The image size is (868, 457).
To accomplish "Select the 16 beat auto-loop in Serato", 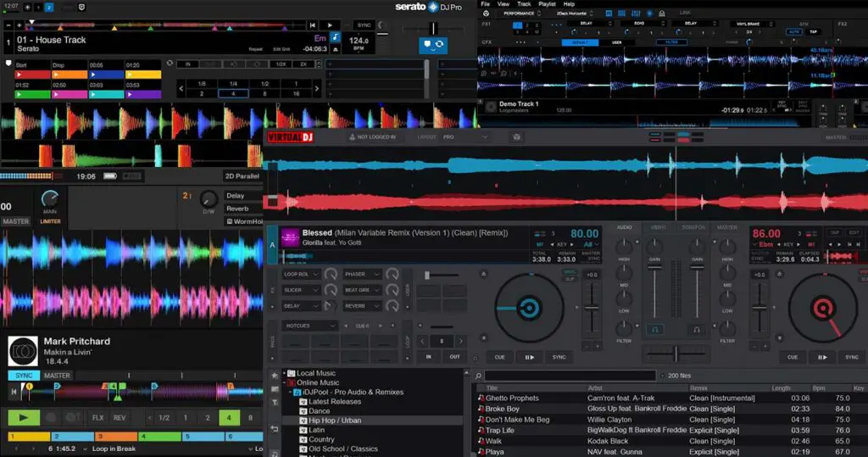I will (x=296, y=93).
